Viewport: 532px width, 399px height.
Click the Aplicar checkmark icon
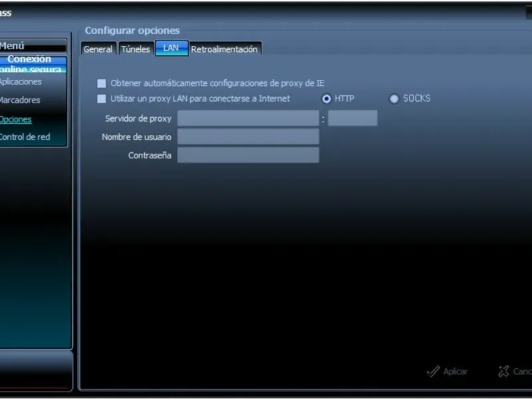[x=433, y=372]
